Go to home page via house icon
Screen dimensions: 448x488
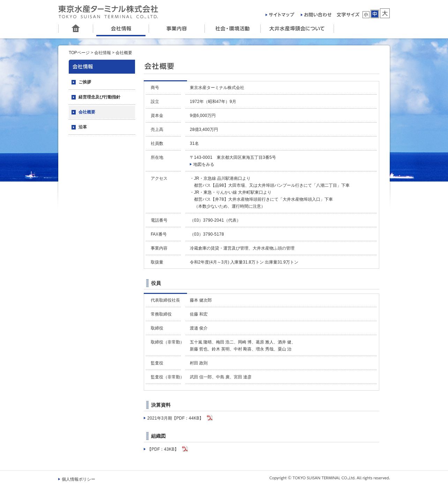click(76, 29)
